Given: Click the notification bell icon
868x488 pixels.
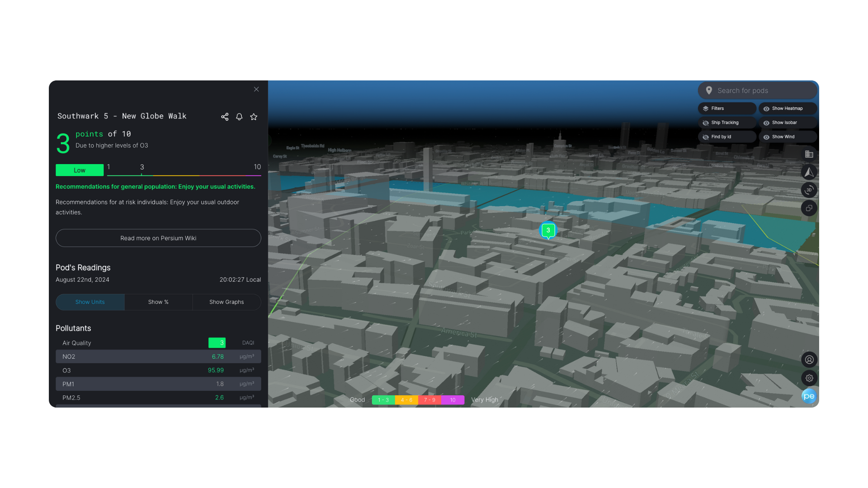Looking at the screenshot, I should (x=239, y=117).
